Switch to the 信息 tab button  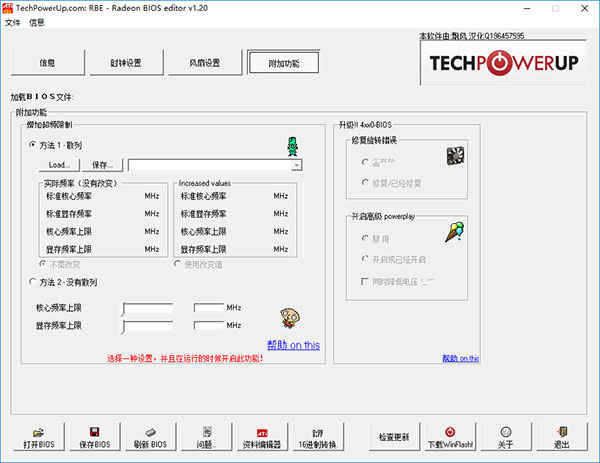(47, 63)
